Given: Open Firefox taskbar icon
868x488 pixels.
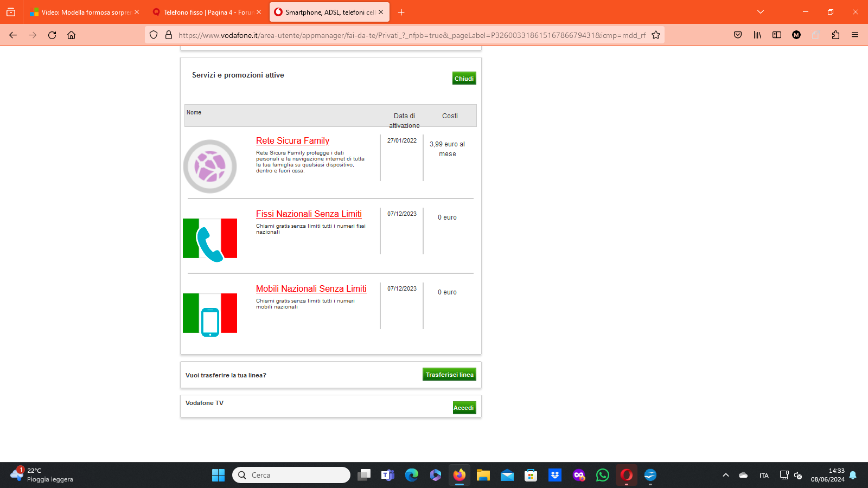Looking at the screenshot, I should coord(459,476).
